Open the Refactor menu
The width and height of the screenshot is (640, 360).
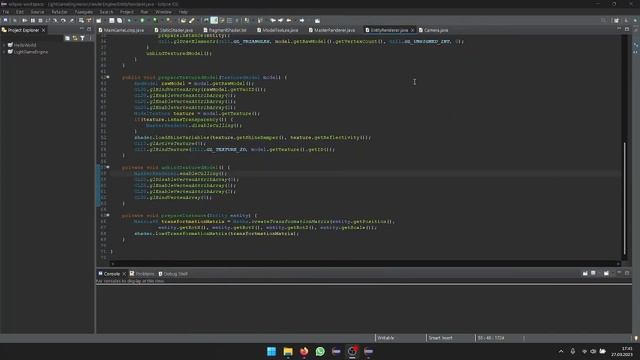tap(60, 12)
